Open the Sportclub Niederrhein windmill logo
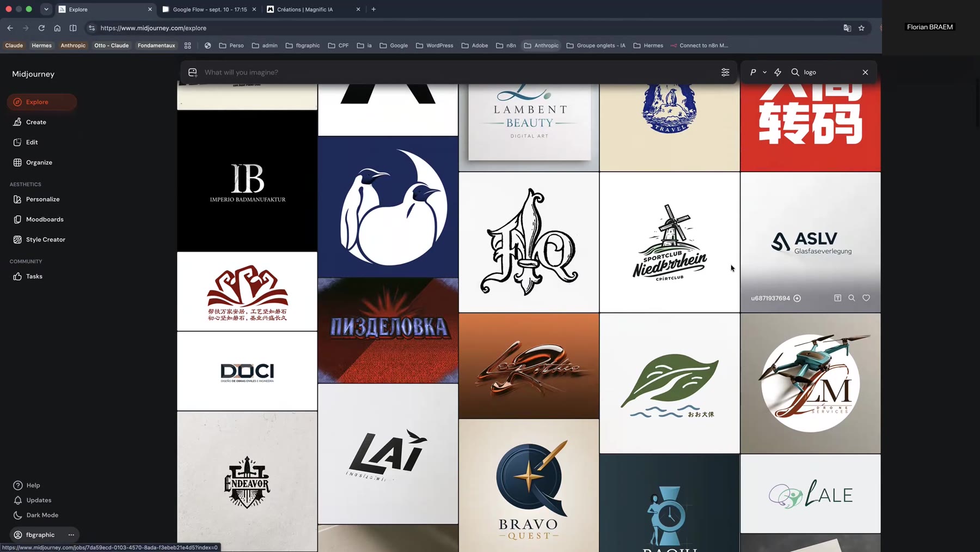This screenshot has height=552, width=980. (670, 242)
